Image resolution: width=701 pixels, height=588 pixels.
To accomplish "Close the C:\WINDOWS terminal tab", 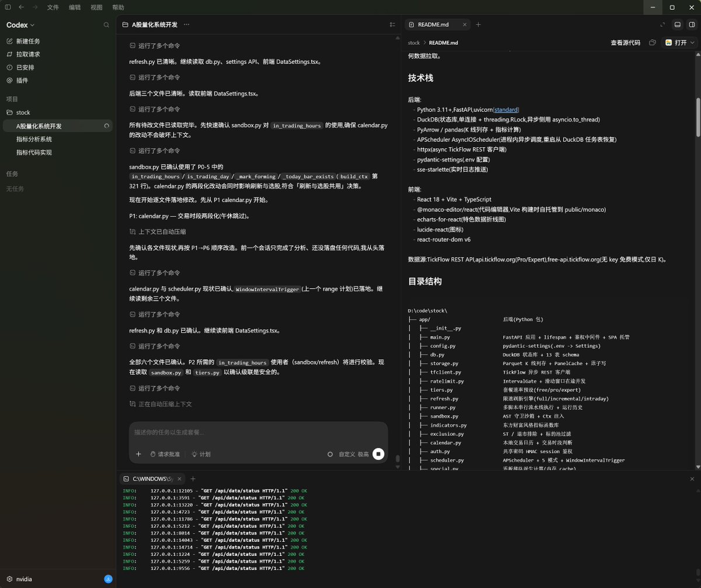I will pyautogui.click(x=179, y=479).
